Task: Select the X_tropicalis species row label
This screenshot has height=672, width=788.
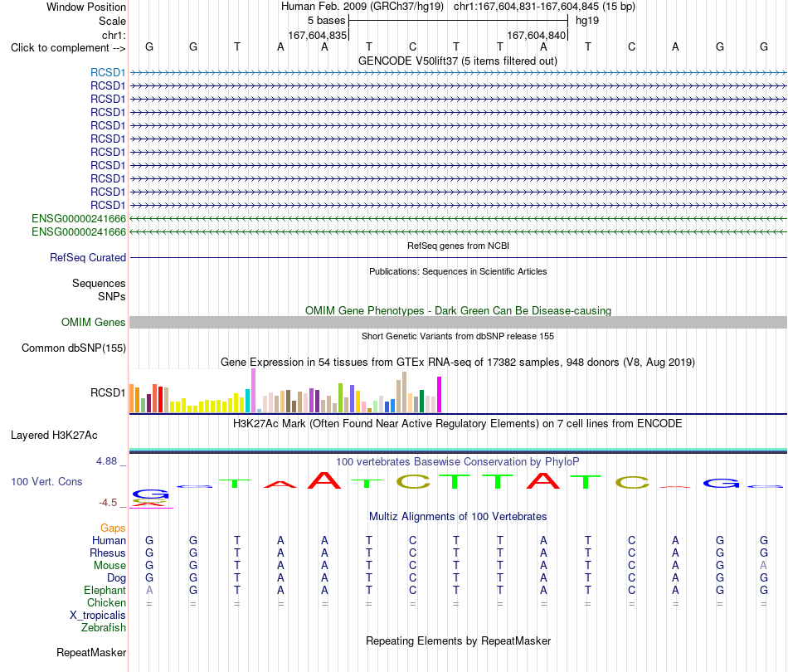Action: coord(98,616)
